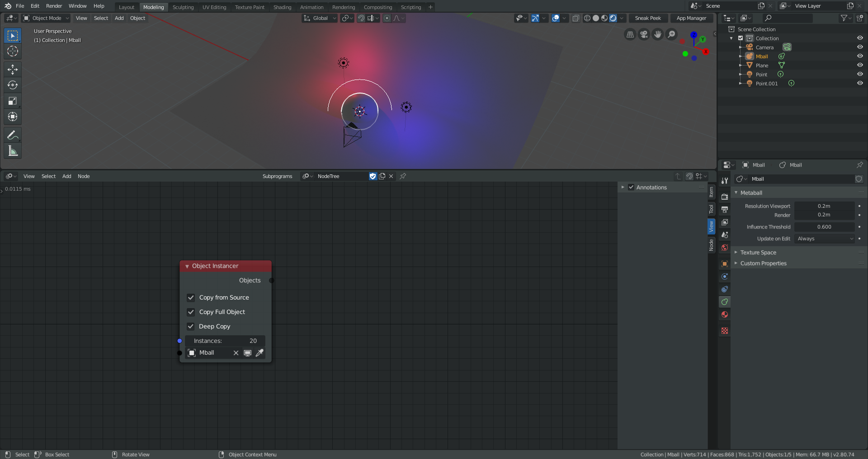
Task: Clear the Mball object from node field
Action: point(236,353)
